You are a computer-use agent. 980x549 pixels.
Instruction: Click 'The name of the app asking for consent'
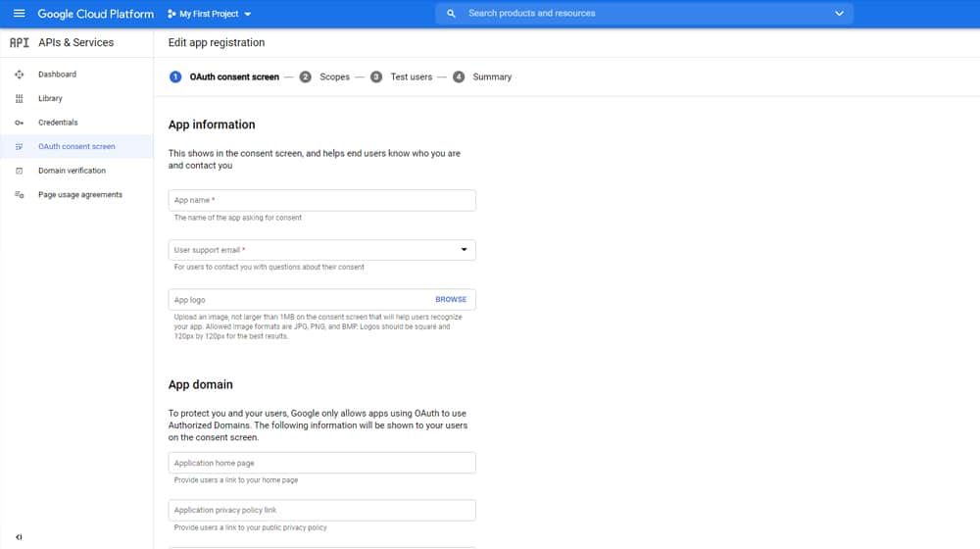click(x=237, y=218)
